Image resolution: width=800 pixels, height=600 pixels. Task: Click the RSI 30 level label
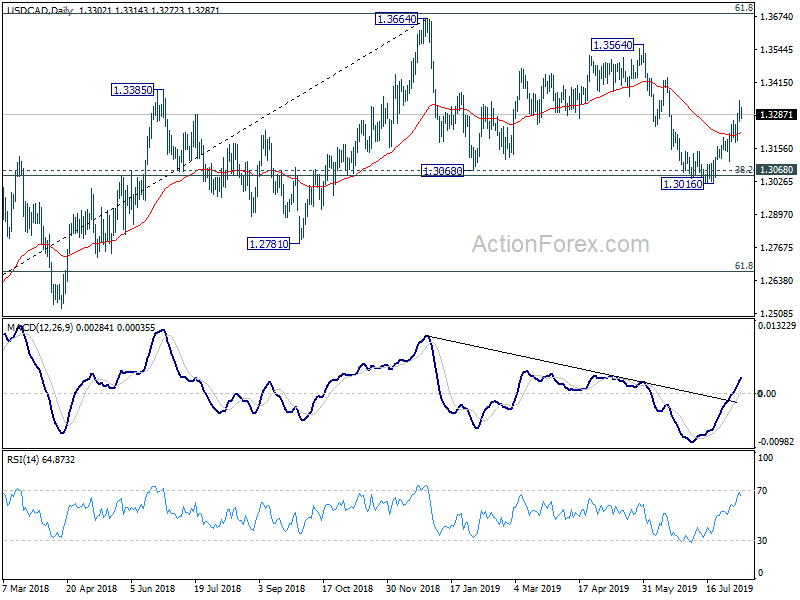(762, 541)
